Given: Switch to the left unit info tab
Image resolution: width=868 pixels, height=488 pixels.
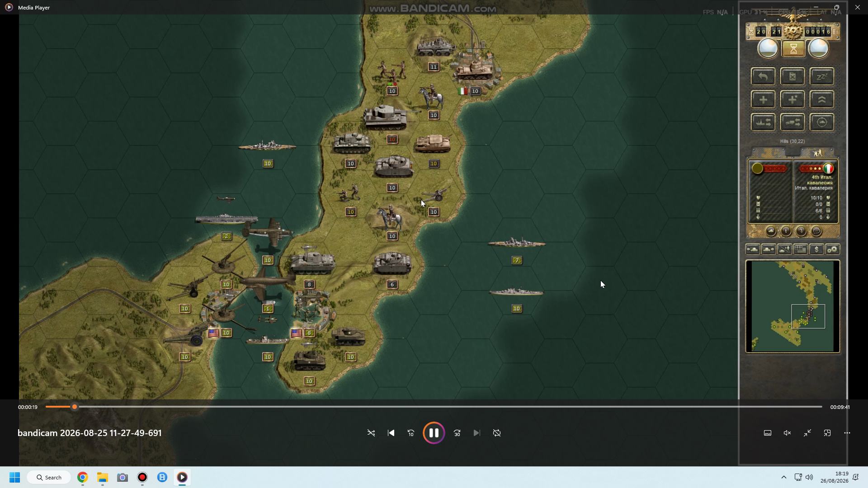Looking at the screenshot, I should coord(769,153).
